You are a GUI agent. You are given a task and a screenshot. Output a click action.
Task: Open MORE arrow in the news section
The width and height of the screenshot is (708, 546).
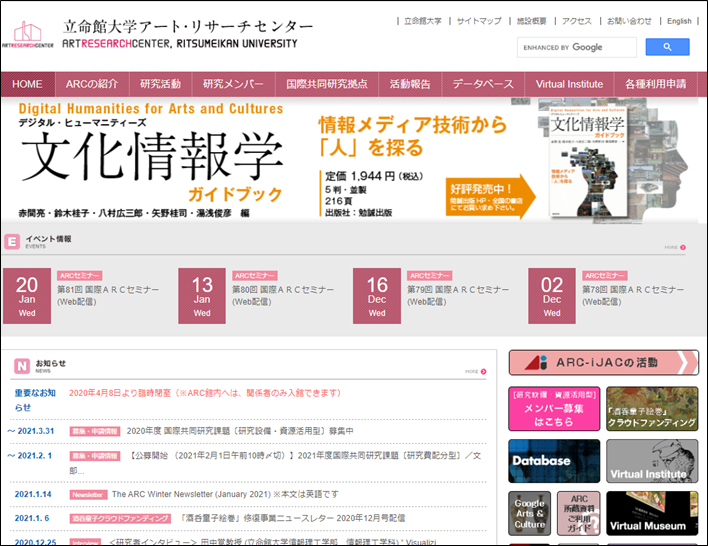tap(476, 372)
